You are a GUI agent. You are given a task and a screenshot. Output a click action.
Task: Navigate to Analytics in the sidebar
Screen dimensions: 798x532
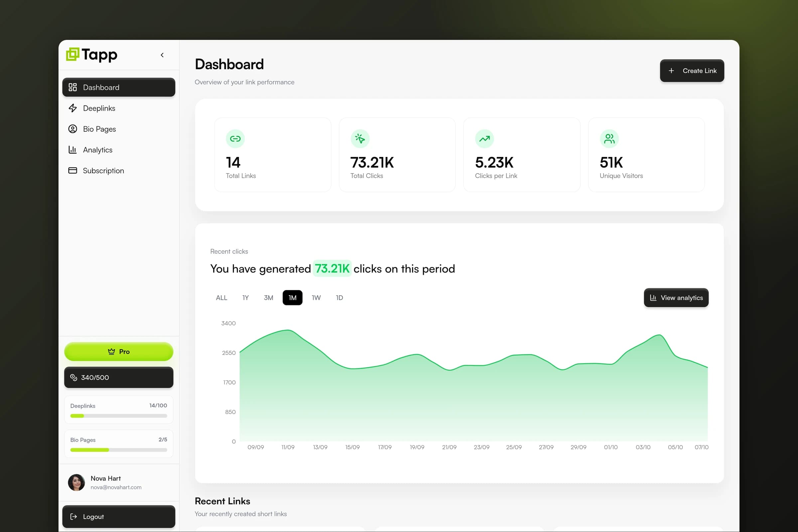coord(119,150)
